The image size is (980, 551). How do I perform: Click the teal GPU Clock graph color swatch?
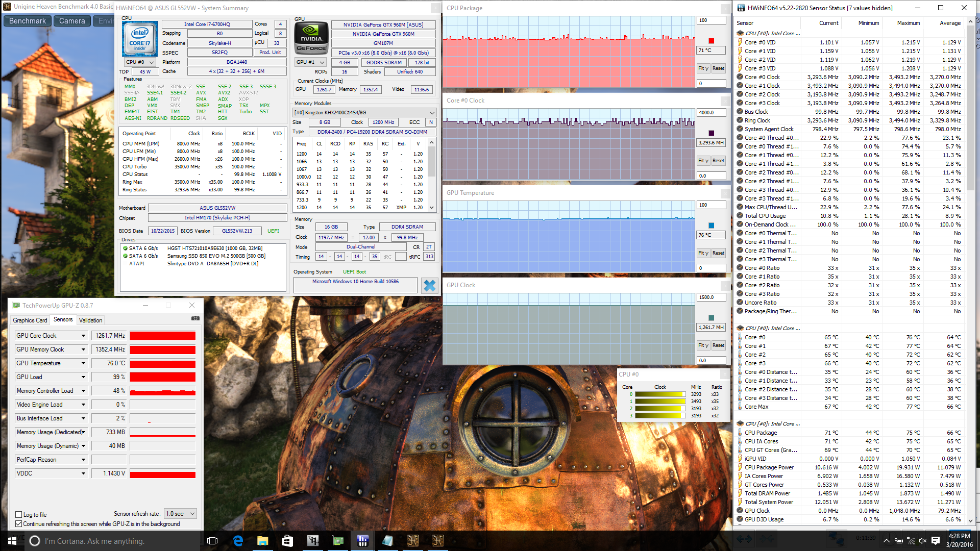pos(711,318)
